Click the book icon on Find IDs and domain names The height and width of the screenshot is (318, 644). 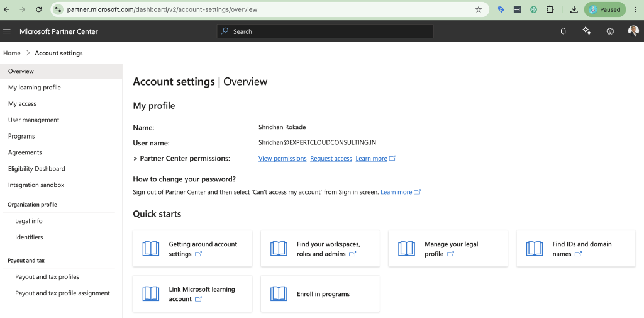click(535, 249)
